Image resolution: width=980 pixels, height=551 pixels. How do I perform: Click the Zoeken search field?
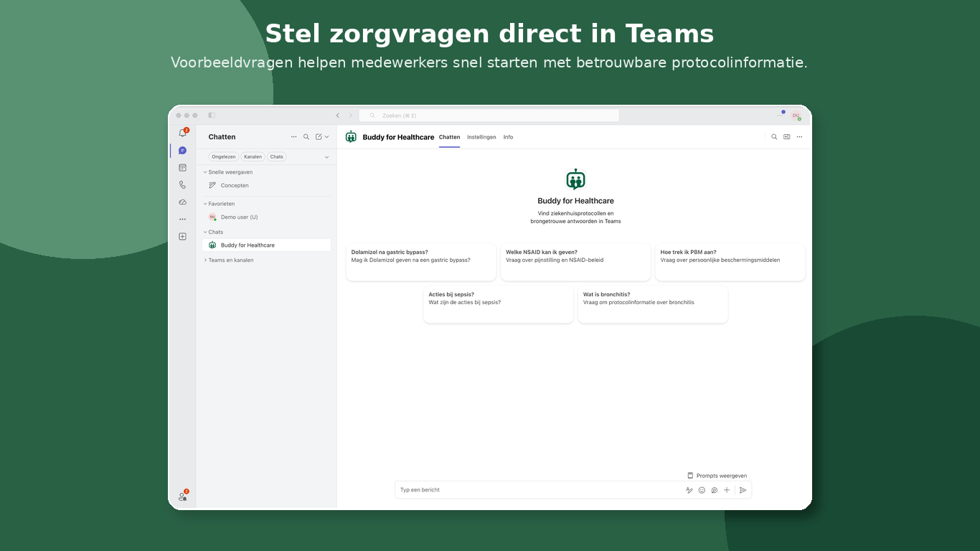pyautogui.click(x=489, y=116)
